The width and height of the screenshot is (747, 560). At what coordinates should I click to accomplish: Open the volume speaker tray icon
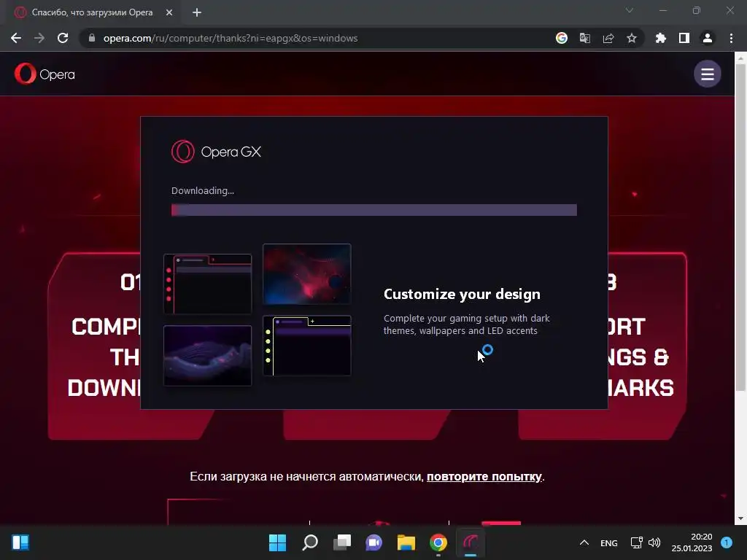point(654,542)
